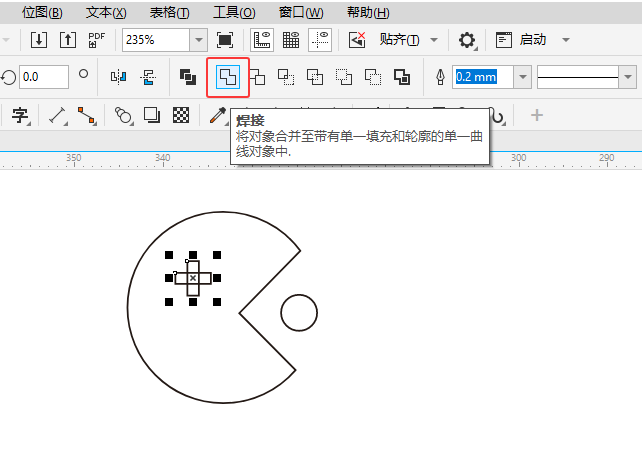642x473 pixels.
Task: Select the Dimension line tool
Action: click(58, 115)
